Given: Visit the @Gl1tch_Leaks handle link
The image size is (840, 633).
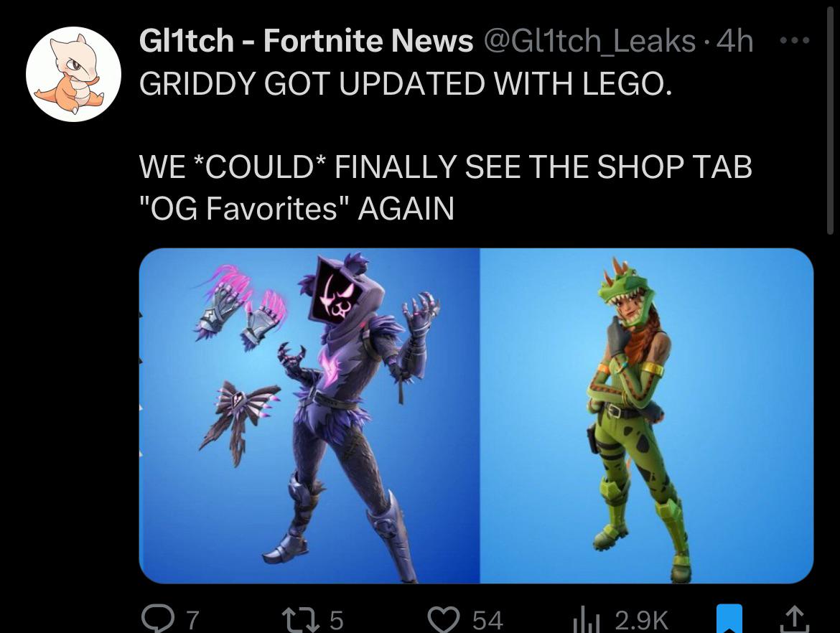Looking at the screenshot, I should point(589,42).
